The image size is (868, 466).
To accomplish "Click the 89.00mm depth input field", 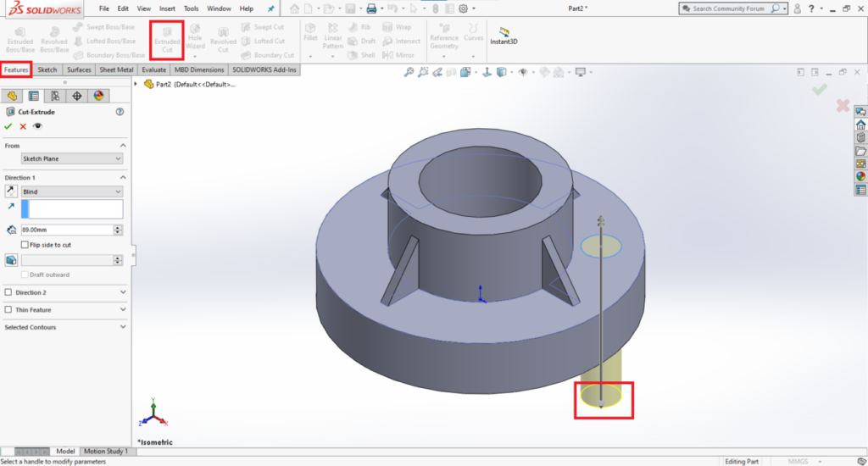I will coord(66,230).
